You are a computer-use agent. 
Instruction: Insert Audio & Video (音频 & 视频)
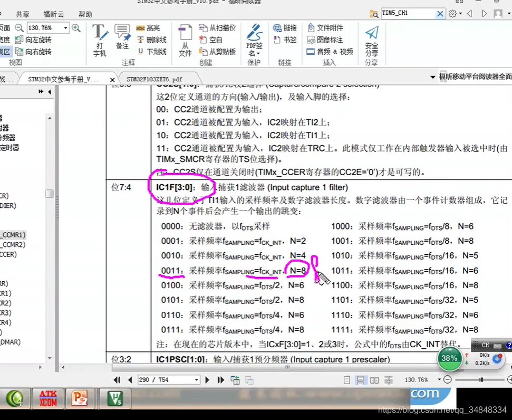(330, 52)
